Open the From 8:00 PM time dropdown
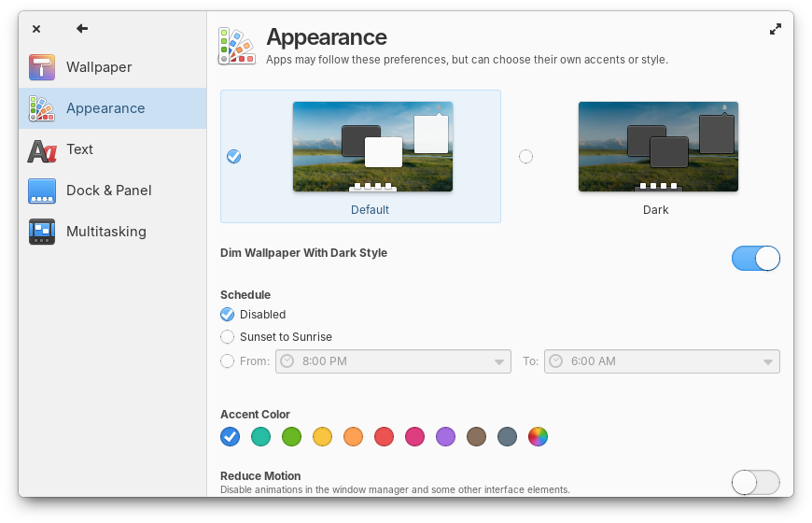The width and height of the screenshot is (812, 523). (393, 361)
